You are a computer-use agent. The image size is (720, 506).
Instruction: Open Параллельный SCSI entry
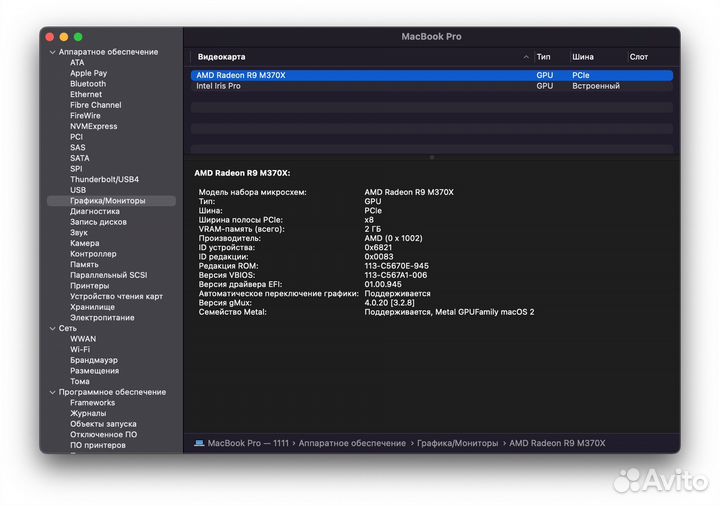tap(108, 275)
